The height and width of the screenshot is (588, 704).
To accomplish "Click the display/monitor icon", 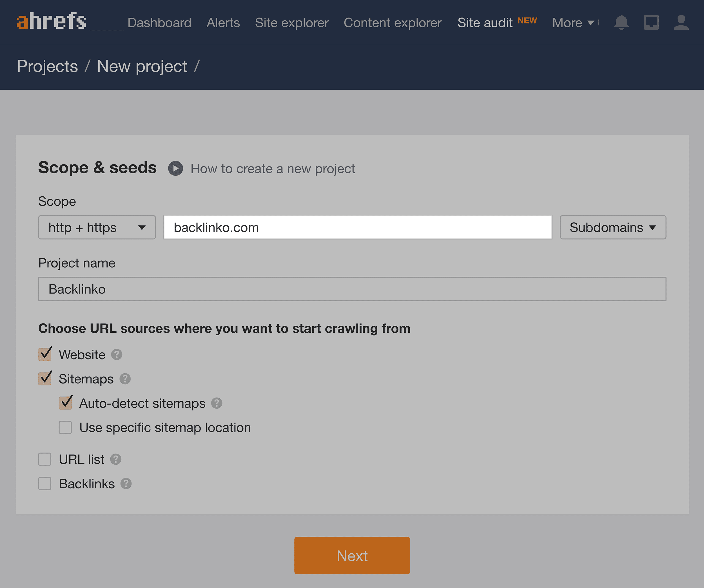I will click(651, 23).
